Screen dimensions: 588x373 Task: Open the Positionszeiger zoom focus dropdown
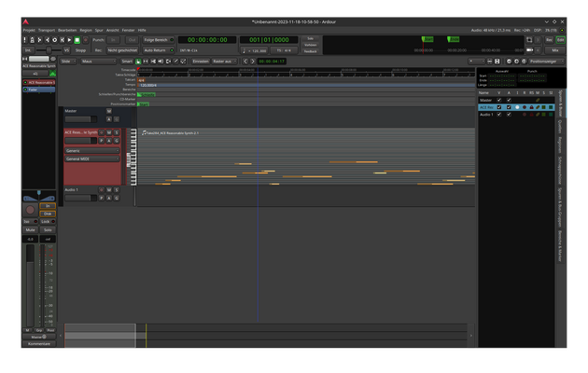pyautogui.click(x=546, y=61)
